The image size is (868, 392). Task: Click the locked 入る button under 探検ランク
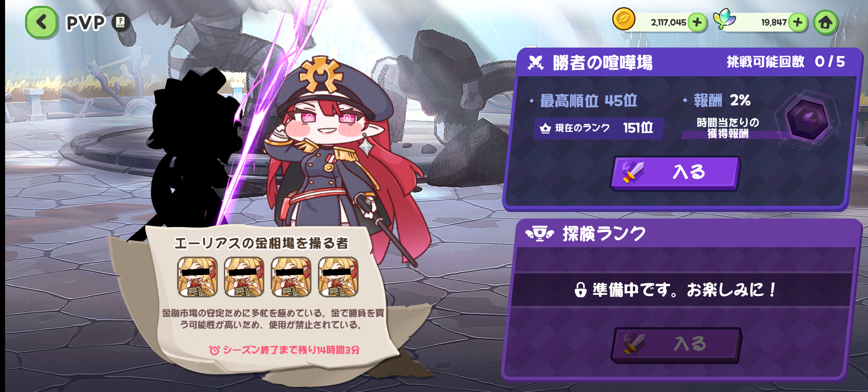pos(676,344)
